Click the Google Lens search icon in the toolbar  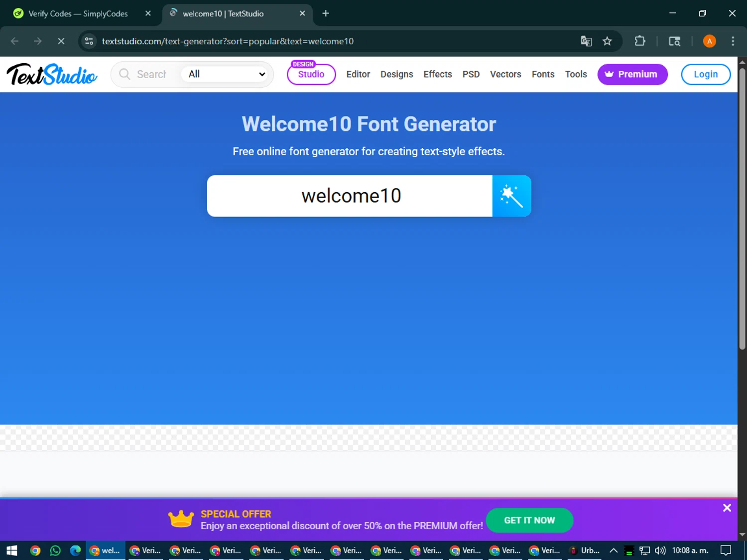(674, 41)
